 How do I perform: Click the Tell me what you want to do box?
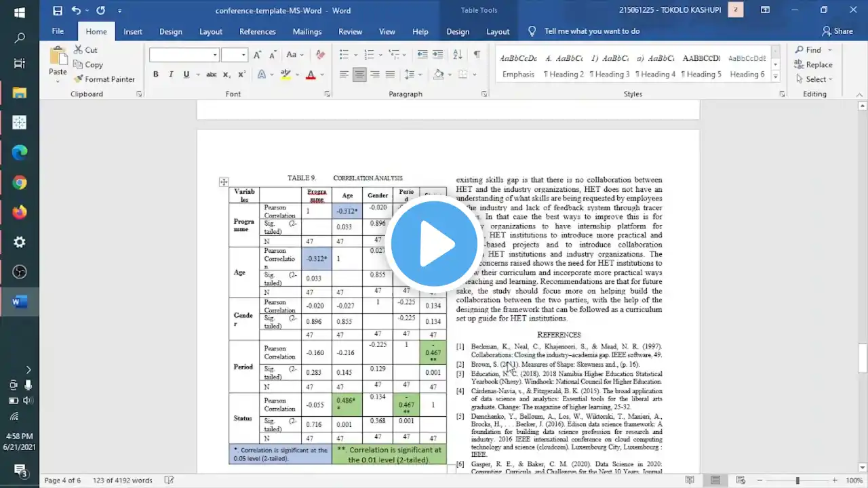pos(592,31)
